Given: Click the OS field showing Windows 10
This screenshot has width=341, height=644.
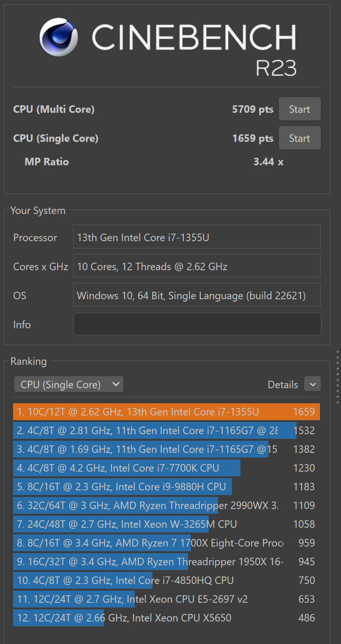Looking at the screenshot, I should (x=197, y=295).
